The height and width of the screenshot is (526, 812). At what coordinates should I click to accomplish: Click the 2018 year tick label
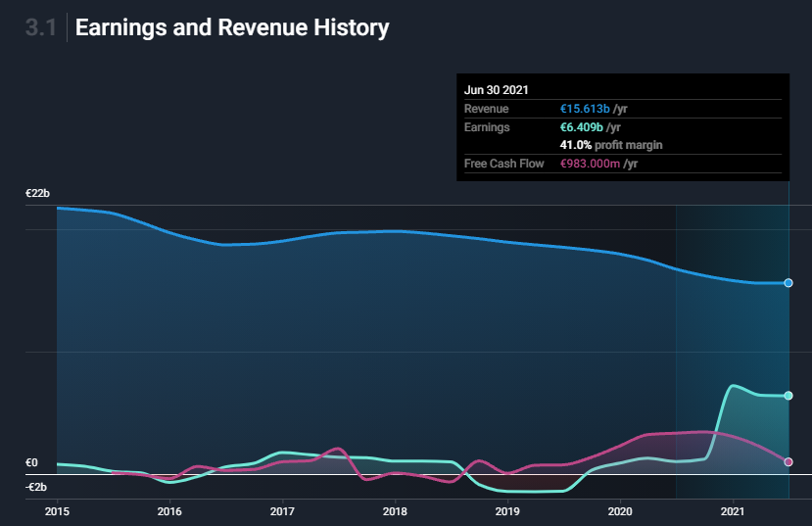(395, 511)
